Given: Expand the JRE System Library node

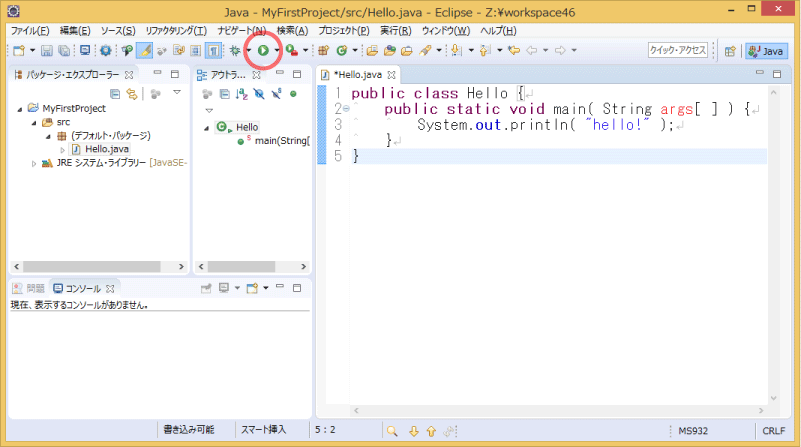Looking at the screenshot, I should pyautogui.click(x=34, y=163).
